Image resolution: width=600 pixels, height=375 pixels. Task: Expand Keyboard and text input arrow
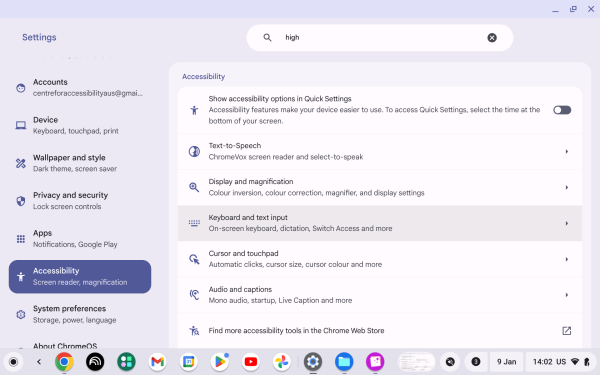click(567, 223)
